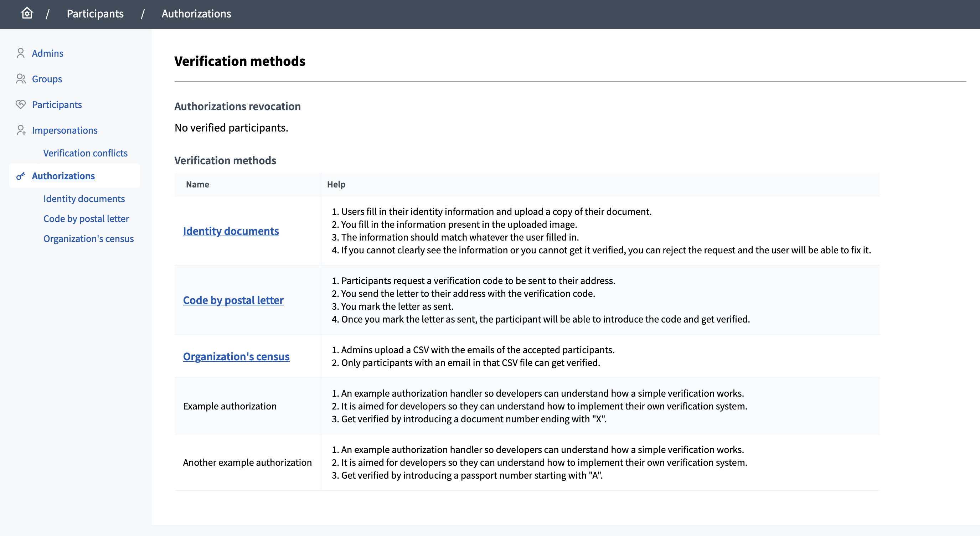
Task: Click the Groups people icon
Action: pos(21,79)
